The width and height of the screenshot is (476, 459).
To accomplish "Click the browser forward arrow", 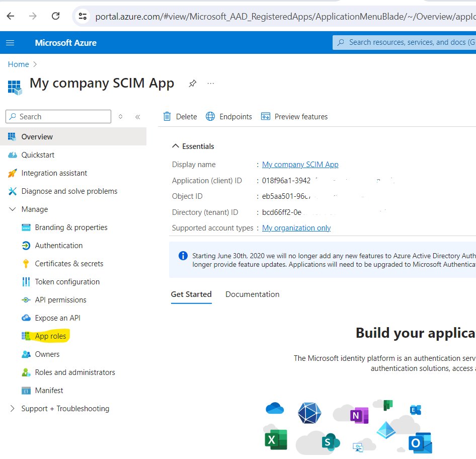I will click(x=33, y=16).
